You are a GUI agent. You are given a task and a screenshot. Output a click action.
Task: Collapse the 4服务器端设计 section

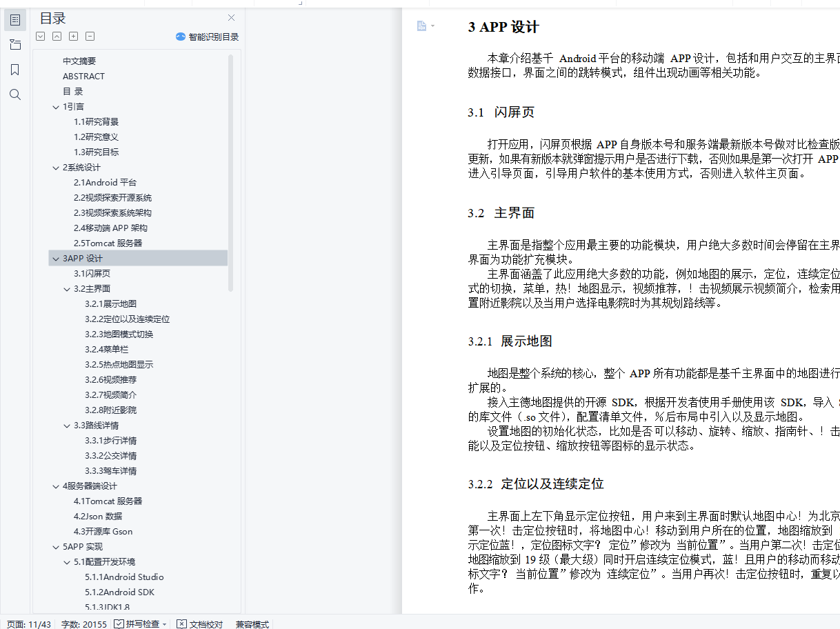point(56,486)
